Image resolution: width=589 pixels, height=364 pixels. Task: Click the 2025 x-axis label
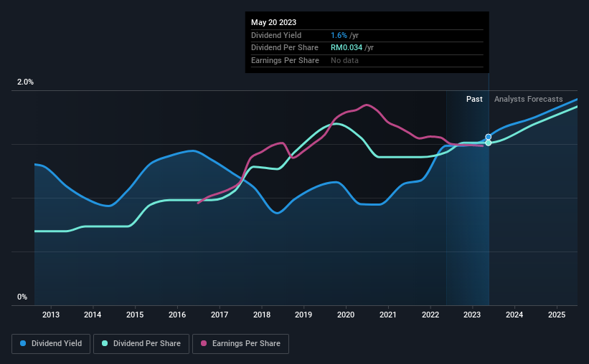[x=557, y=315]
